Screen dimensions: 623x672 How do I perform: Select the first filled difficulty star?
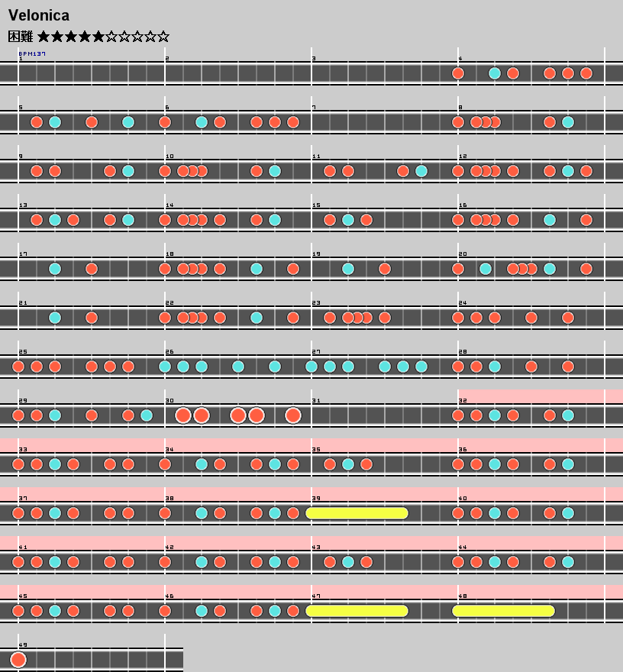[x=44, y=37]
